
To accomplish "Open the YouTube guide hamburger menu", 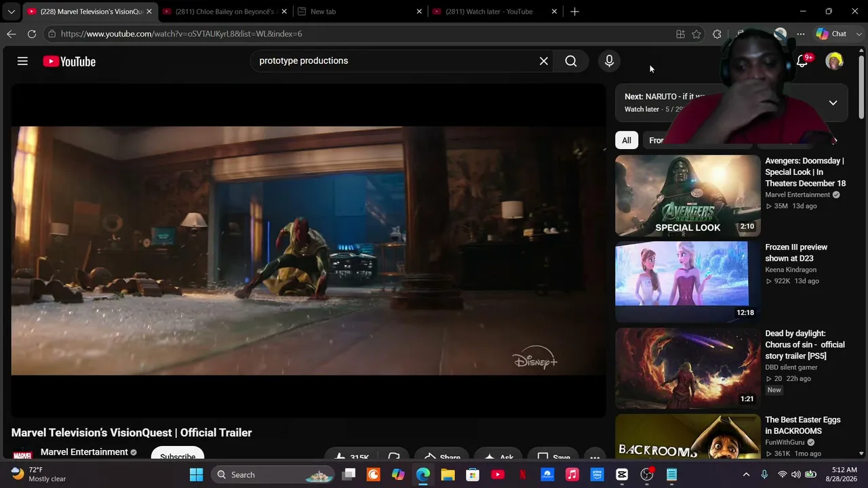I will coord(22,61).
